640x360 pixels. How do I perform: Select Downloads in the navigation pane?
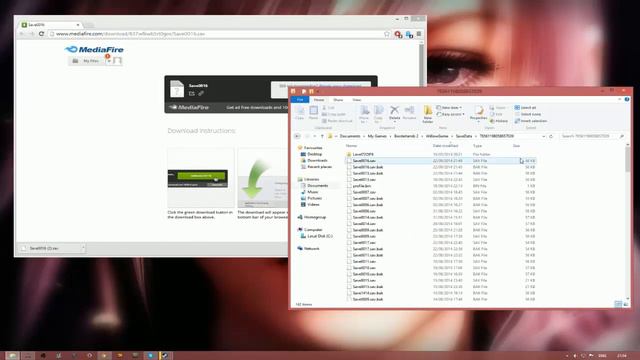click(x=314, y=160)
